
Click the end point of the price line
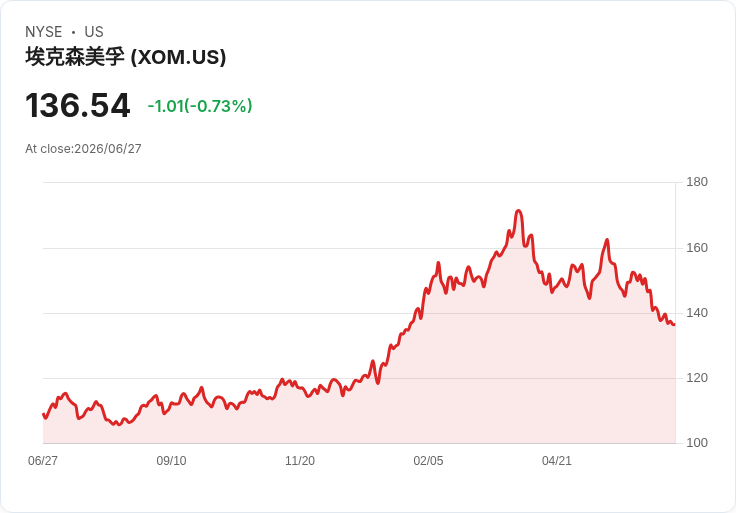(x=675, y=325)
